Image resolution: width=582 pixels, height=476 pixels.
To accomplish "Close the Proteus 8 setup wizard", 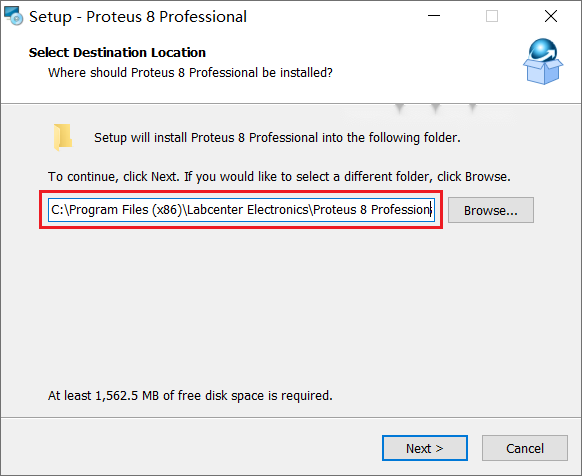I will (x=550, y=16).
